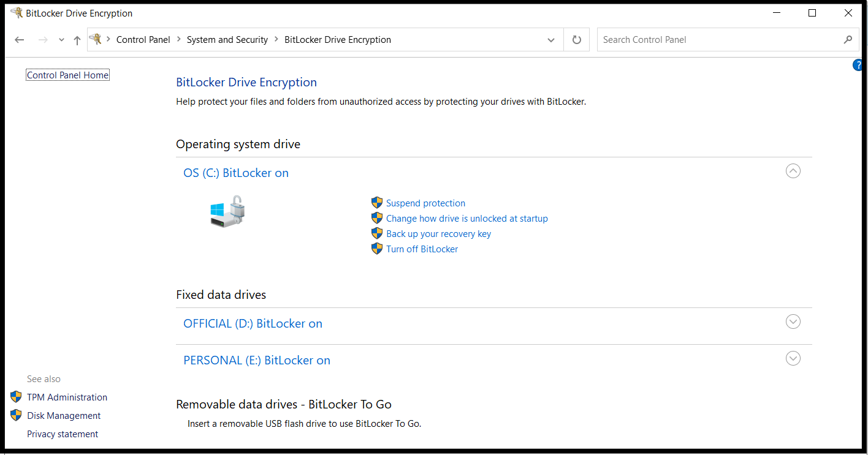This screenshot has height=455, width=868.
Task: Click the search magnifier icon
Action: click(x=848, y=39)
